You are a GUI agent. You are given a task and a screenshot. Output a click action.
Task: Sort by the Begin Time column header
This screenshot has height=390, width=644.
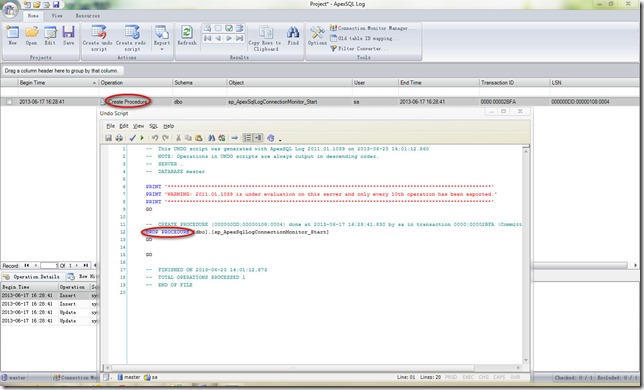tap(58, 83)
